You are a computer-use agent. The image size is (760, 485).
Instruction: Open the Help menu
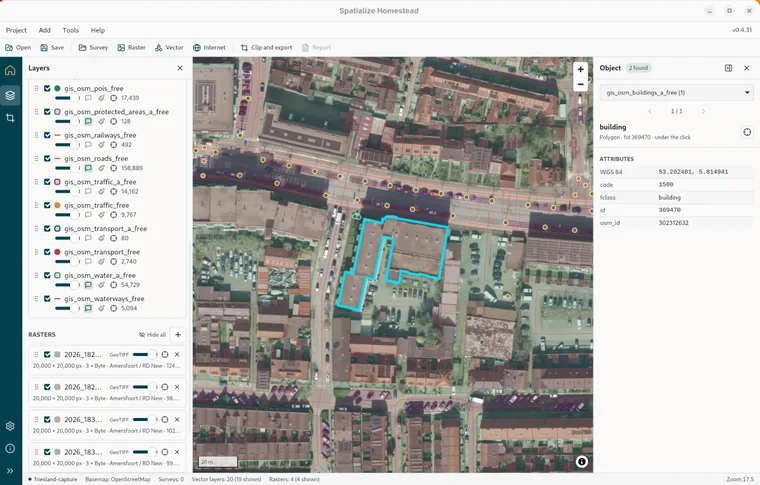(98, 30)
